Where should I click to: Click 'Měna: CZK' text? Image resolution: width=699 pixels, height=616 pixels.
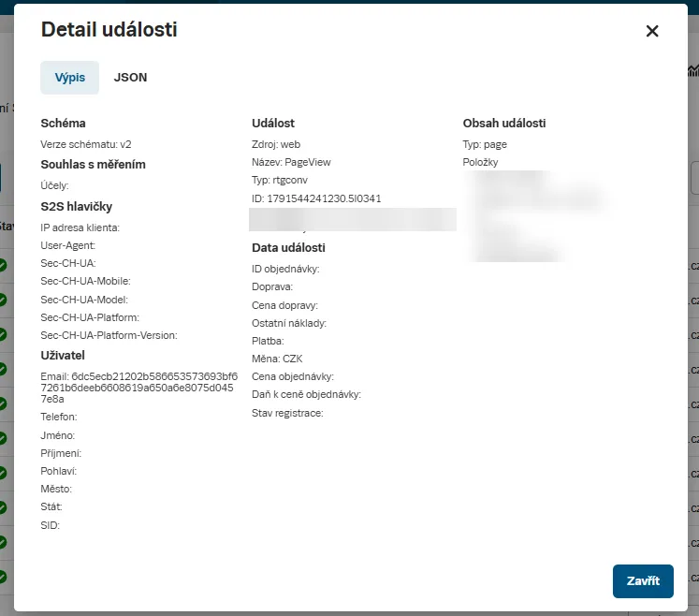(x=277, y=359)
